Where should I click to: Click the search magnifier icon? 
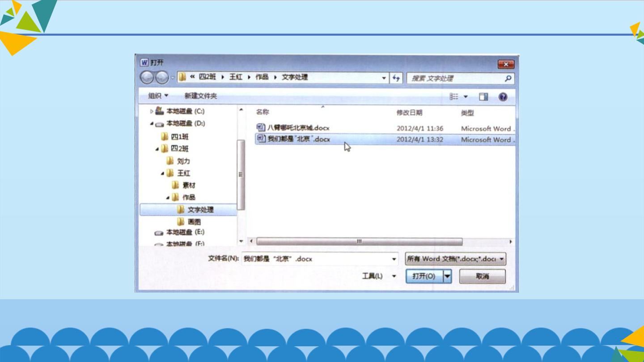(x=508, y=78)
